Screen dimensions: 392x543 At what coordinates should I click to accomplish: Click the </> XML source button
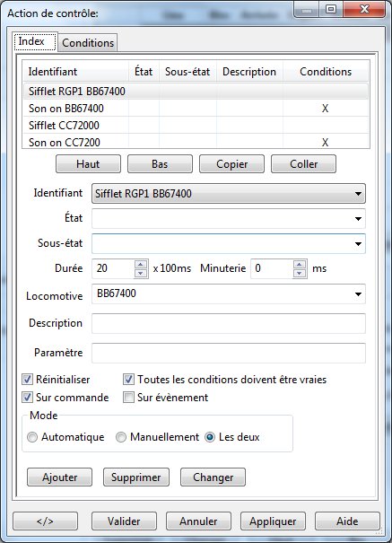tap(46, 521)
